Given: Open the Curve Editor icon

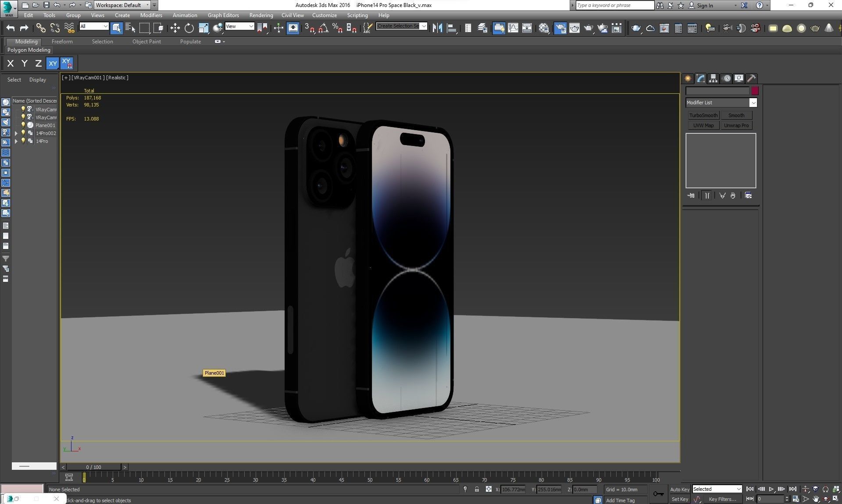Looking at the screenshot, I should [x=513, y=28].
